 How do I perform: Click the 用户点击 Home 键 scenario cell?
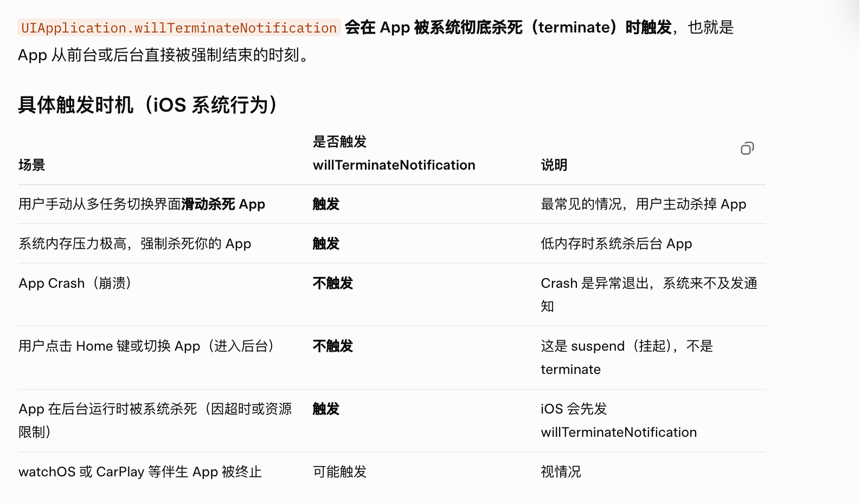coord(146,346)
